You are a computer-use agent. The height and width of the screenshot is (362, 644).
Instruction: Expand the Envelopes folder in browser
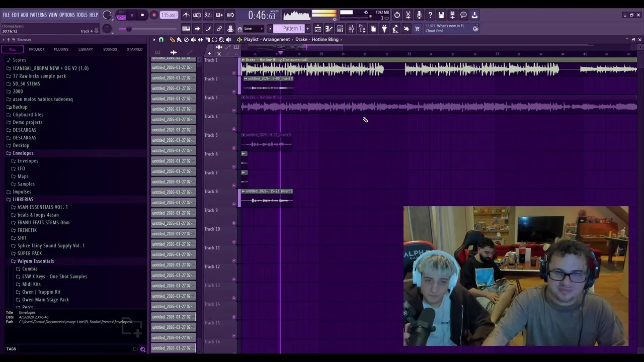click(23, 153)
